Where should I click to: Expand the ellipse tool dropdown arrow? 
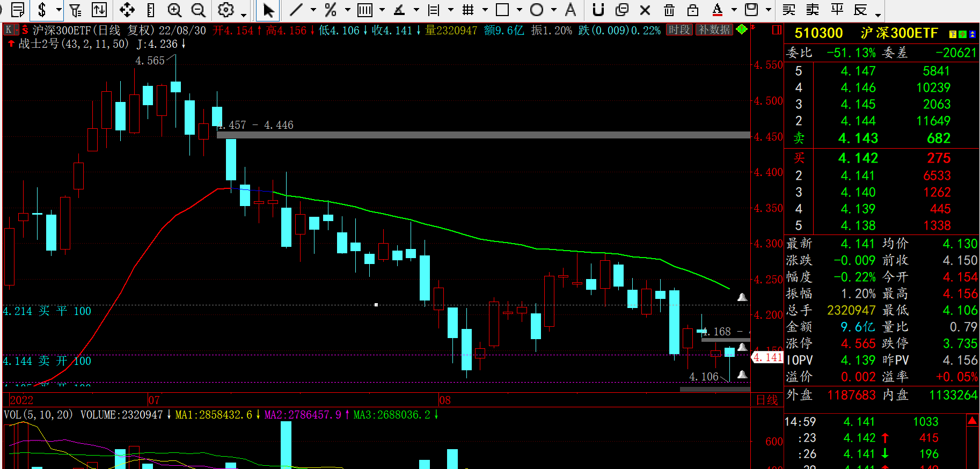click(x=553, y=10)
